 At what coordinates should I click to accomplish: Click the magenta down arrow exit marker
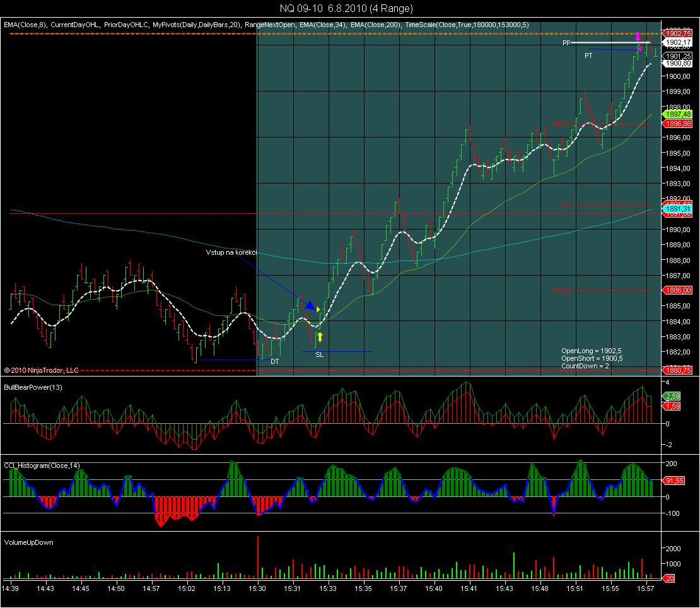(638, 37)
